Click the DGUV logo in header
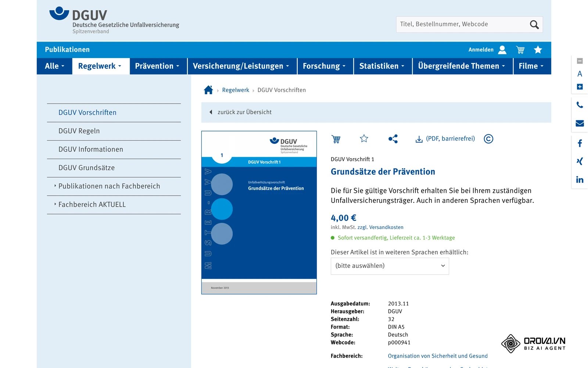588x368 pixels. 114,21
